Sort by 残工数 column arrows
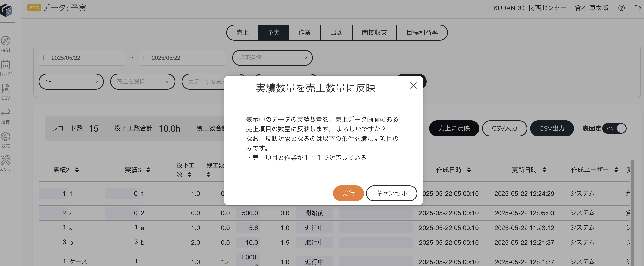Viewport: 644px width, 266px height. coord(208,175)
